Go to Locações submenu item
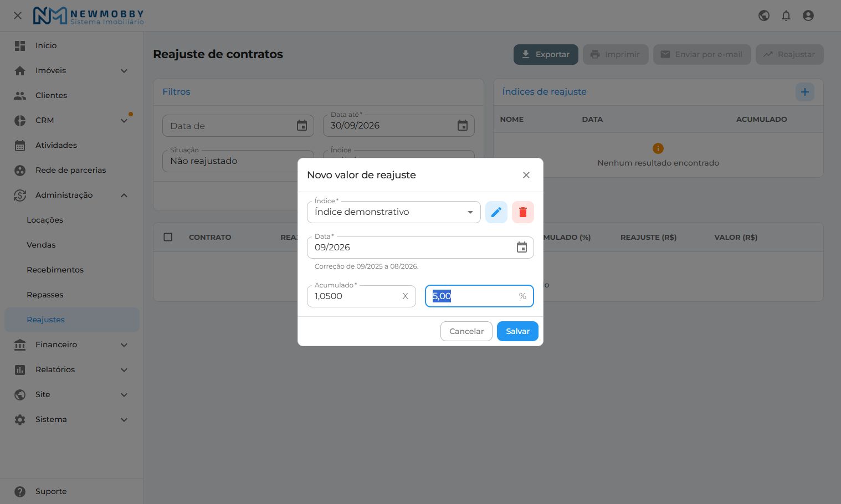 coord(72,220)
